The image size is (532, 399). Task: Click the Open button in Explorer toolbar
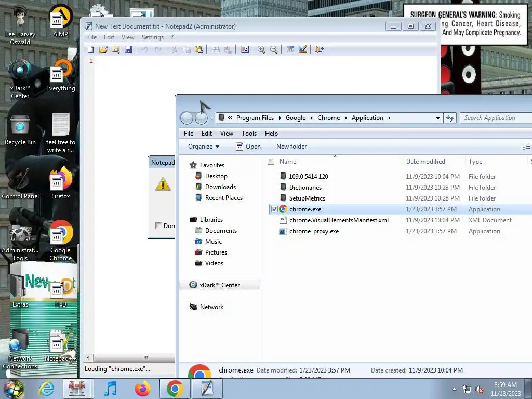point(248,147)
